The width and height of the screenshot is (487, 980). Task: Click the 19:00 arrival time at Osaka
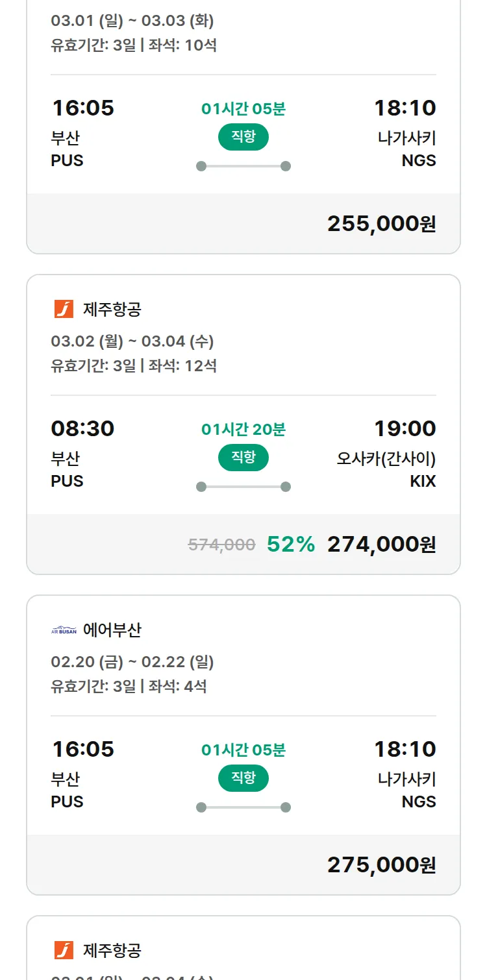click(405, 429)
